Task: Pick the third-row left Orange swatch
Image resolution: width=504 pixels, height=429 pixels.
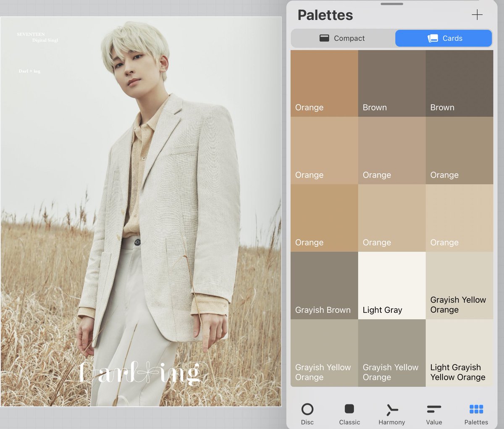Action: tap(324, 218)
